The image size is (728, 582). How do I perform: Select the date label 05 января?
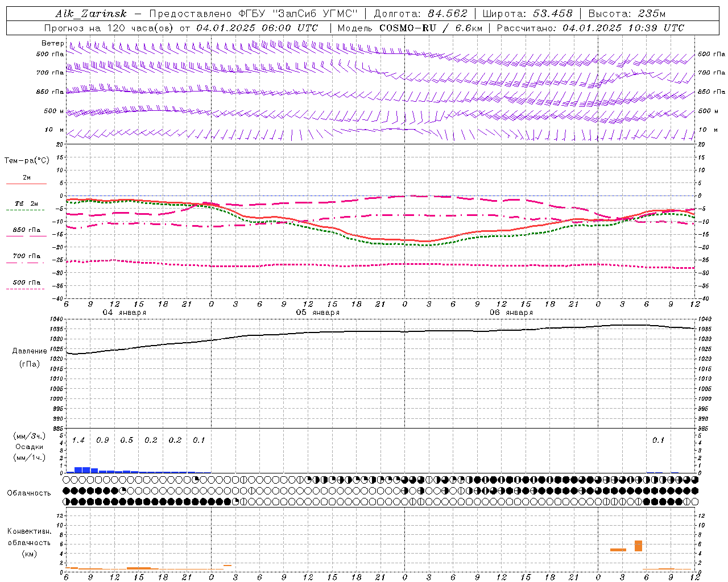317,313
